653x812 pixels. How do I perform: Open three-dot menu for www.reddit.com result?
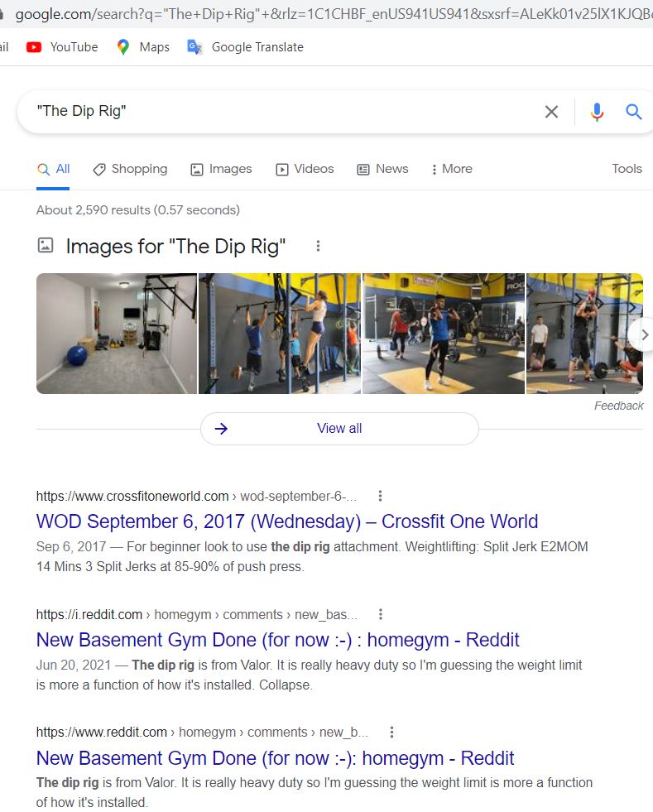(x=391, y=733)
